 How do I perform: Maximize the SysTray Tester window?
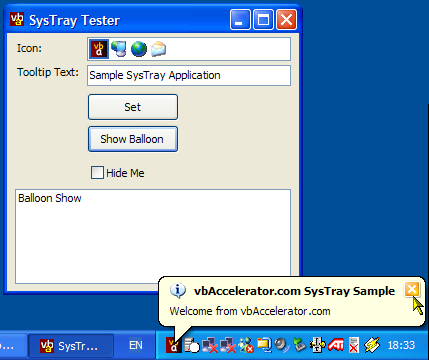263,20
